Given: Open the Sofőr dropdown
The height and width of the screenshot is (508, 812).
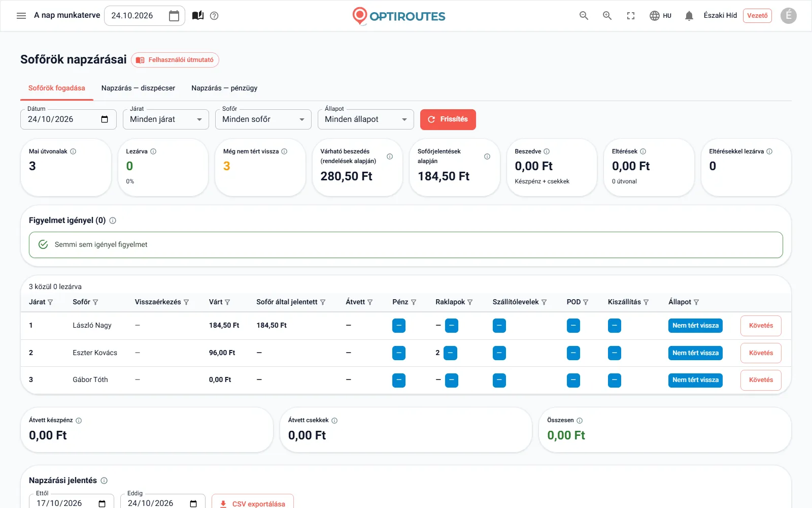Looking at the screenshot, I should click(x=263, y=119).
